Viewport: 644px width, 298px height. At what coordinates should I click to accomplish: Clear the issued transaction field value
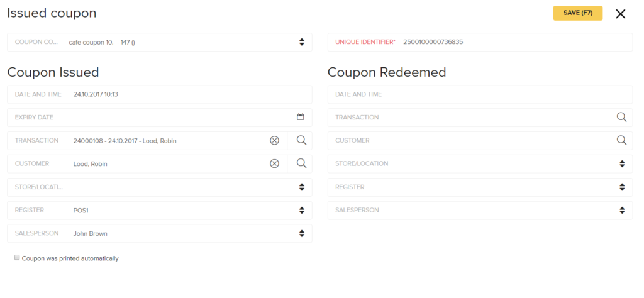pyautogui.click(x=274, y=140)
